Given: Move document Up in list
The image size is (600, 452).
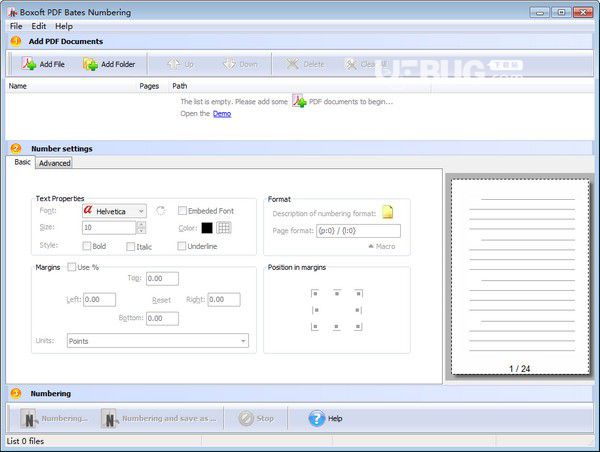Looking at the screenshot, I should [x=180, y=64].
